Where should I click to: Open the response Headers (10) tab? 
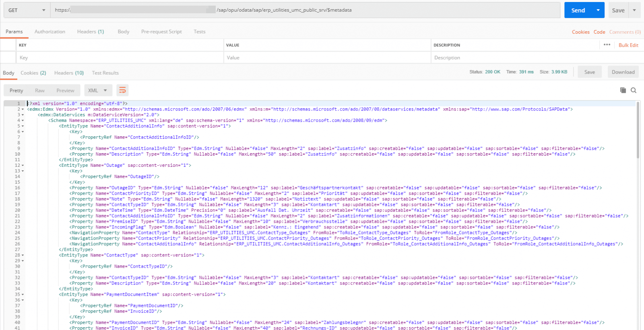69,73
